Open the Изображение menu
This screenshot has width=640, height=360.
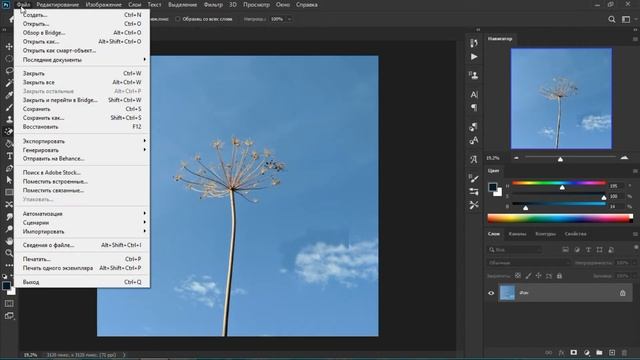104,4
